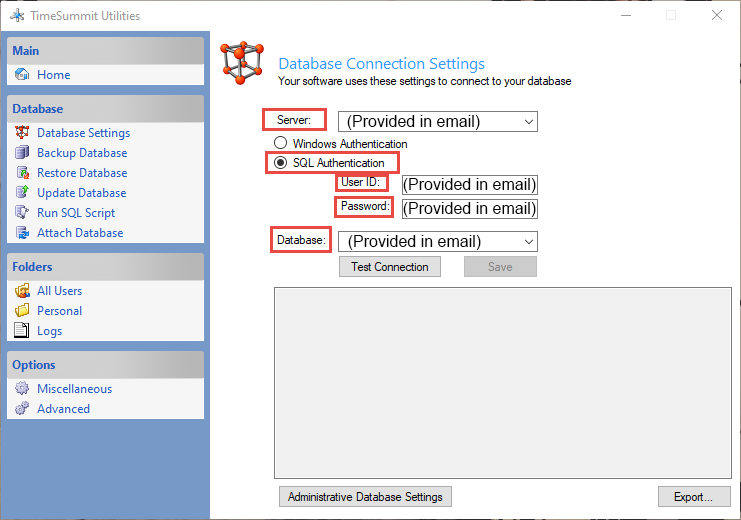
Task: Select SQL Authentication radio button
Action: pyautogui.click(x=281, y=163)
